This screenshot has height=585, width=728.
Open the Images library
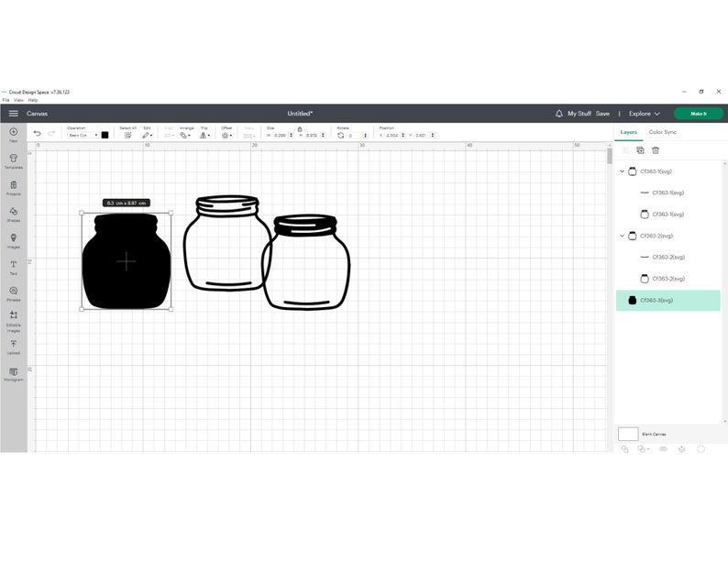pos(14,240)
